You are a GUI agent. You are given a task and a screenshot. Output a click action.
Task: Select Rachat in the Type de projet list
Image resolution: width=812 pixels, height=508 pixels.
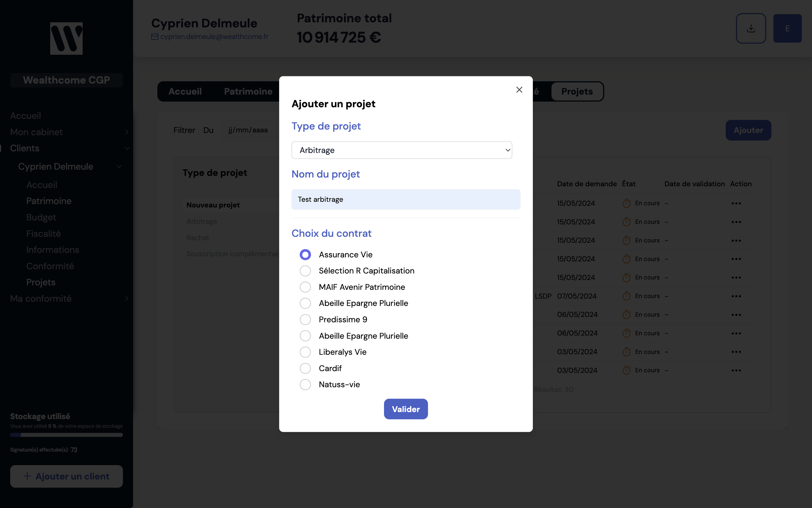(198, 238)
